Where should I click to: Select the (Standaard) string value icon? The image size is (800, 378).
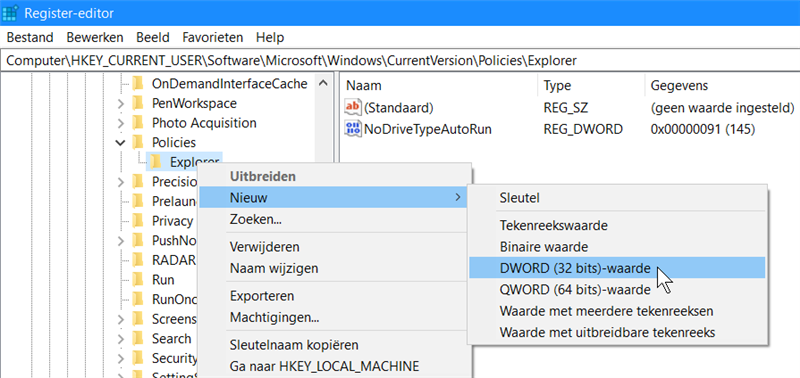[x=353, y=108]
